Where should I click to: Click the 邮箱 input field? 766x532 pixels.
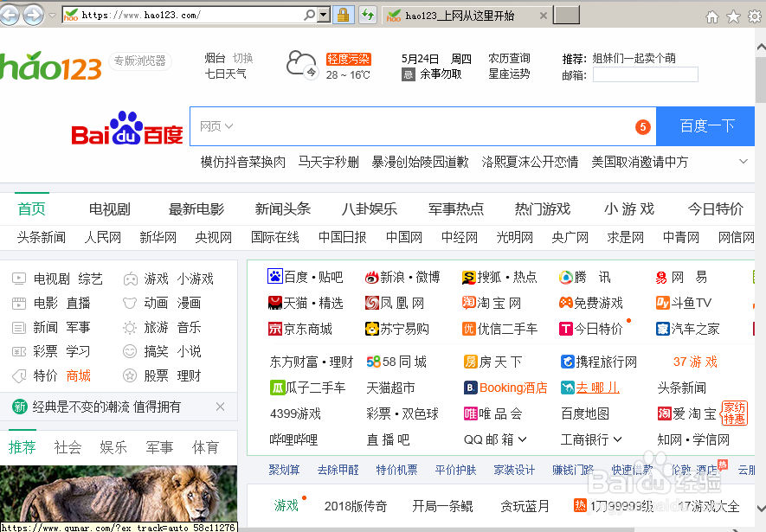(646, 74)
